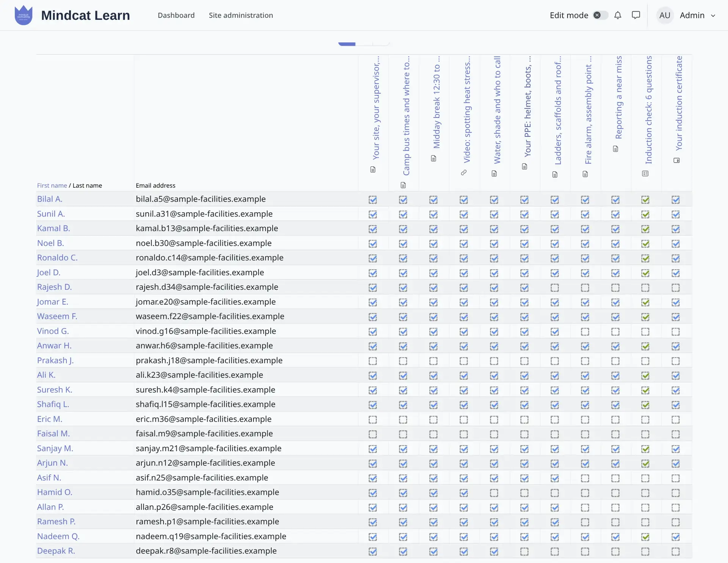This screenshot has height=563, width=728.
Task: Toggle Edit mode switch
Action: 600,15
